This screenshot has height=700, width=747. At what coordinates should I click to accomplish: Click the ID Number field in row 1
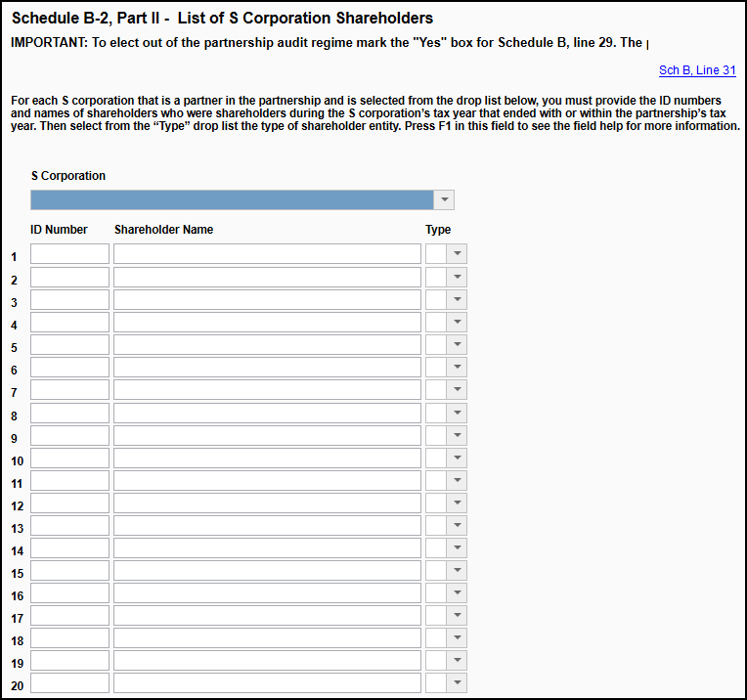[69, 253]
